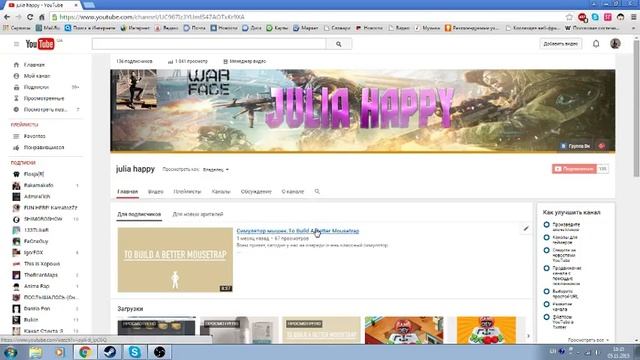
Task: Open Понравившиеся playlist in sidebar
Action: tap(44, 147)
